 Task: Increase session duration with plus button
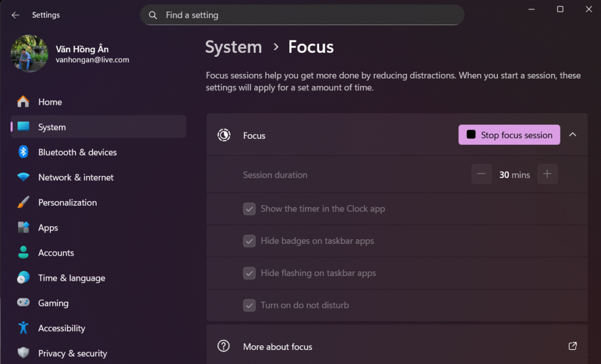[x=548, y=175]
